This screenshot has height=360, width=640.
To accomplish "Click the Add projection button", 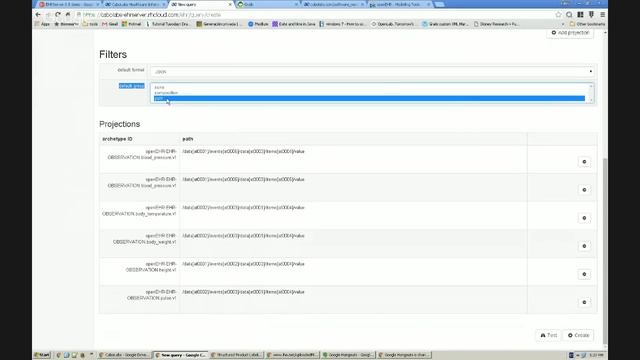I will pos(570,33).
